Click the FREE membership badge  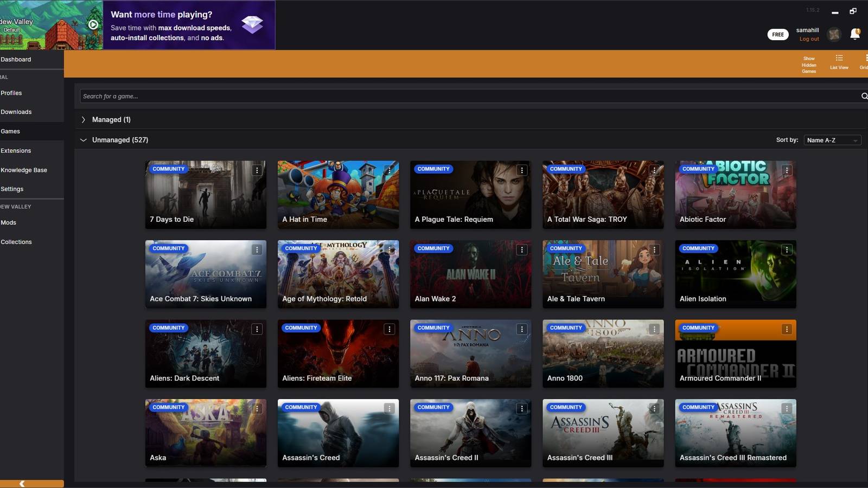tap(778, 34)
